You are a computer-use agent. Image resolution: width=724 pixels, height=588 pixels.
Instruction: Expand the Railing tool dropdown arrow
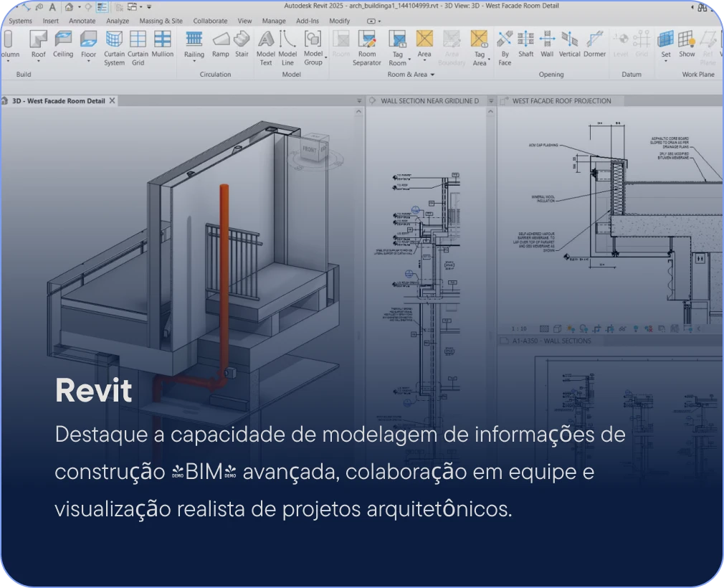pos(194,62)
